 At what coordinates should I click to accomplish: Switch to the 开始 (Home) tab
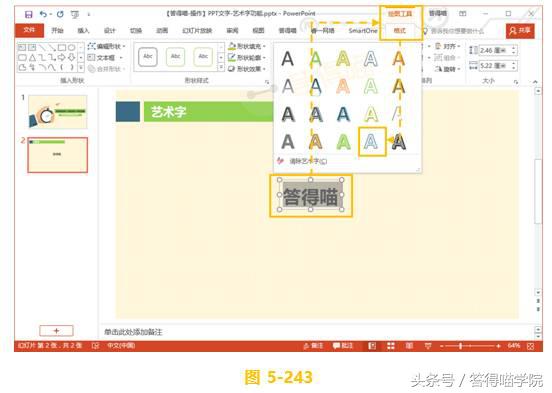coord(57,31)
